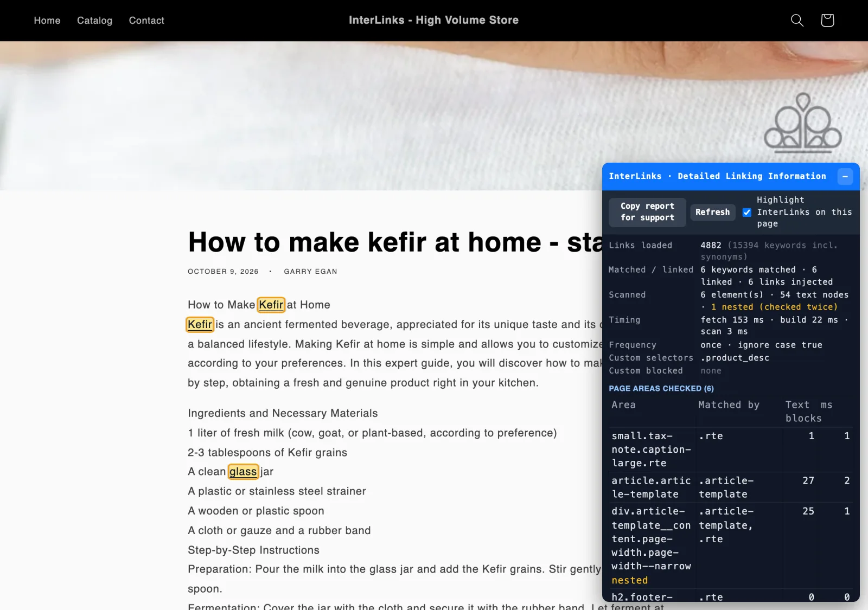
Task: Click Copy report for support button
Action: click(647, 212)
